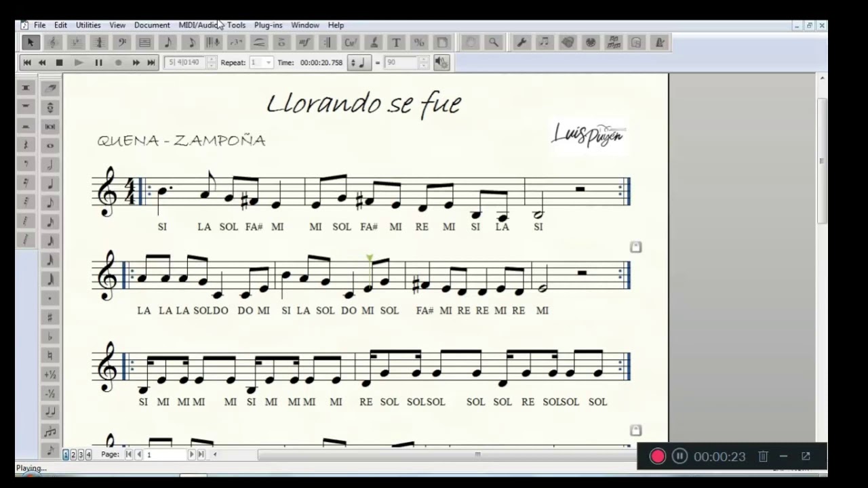Pause the score playback
Viewport: 868px width, 488px height.
pyautogui.click(x=98, y=62)
